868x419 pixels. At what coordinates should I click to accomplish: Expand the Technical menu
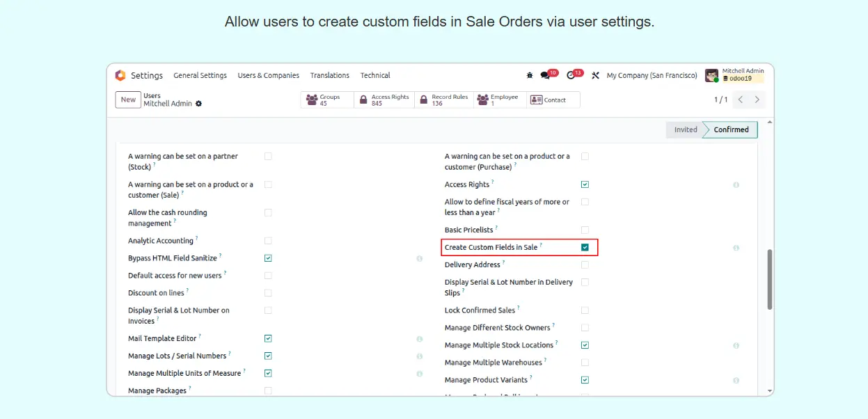click(x=375, y=75)
